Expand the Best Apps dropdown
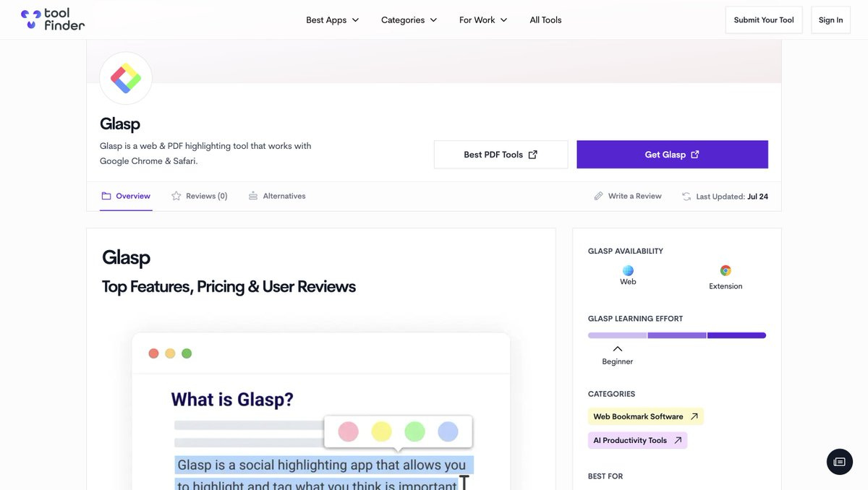This screenshot has width=868, height=490. 332,20
